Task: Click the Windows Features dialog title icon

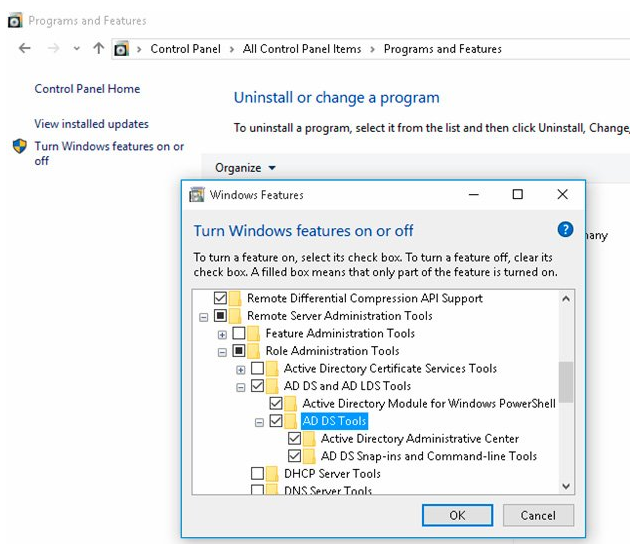Action: tap(197, 195)
